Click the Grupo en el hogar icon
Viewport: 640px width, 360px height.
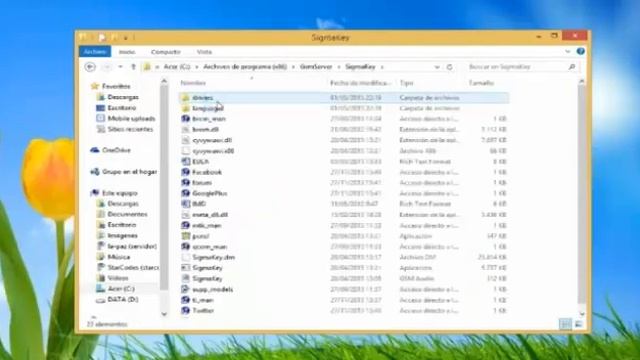(x=95, y=171)
